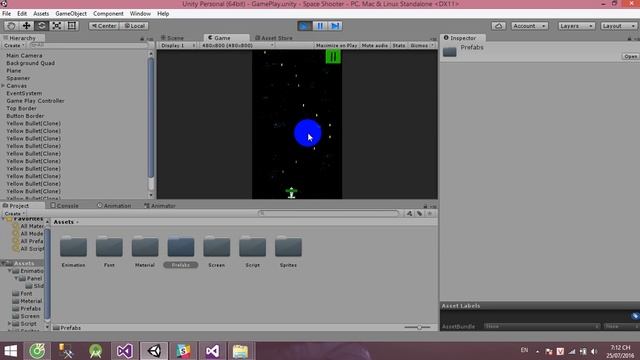
Task: Click the Project search field
Action: [329, 213]
